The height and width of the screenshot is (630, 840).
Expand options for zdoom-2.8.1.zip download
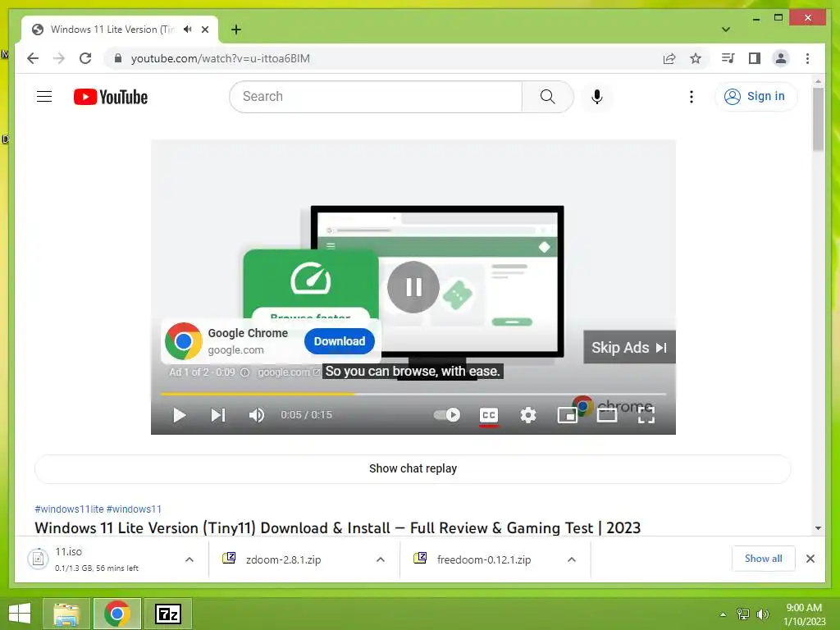click(x=381, y=559)
